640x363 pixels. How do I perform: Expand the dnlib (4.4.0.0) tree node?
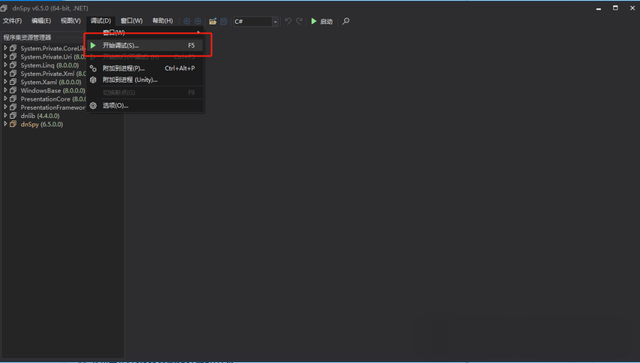[5, 116]
